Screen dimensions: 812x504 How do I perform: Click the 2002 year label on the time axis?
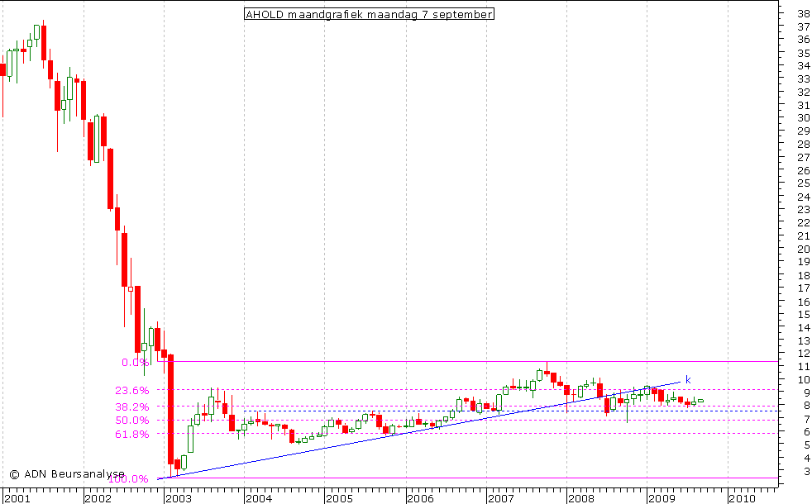click(98, 498)
